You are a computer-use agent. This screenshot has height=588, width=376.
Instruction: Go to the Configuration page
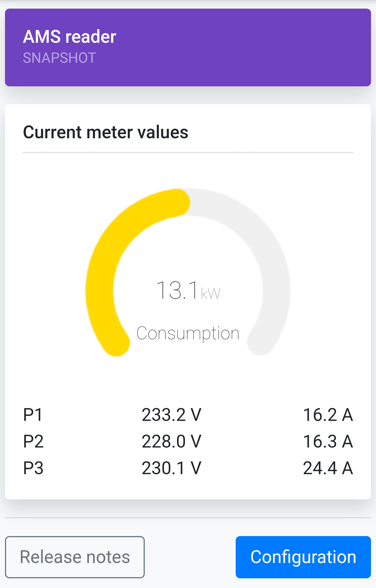pyautogui.click(x=303, y=557)
